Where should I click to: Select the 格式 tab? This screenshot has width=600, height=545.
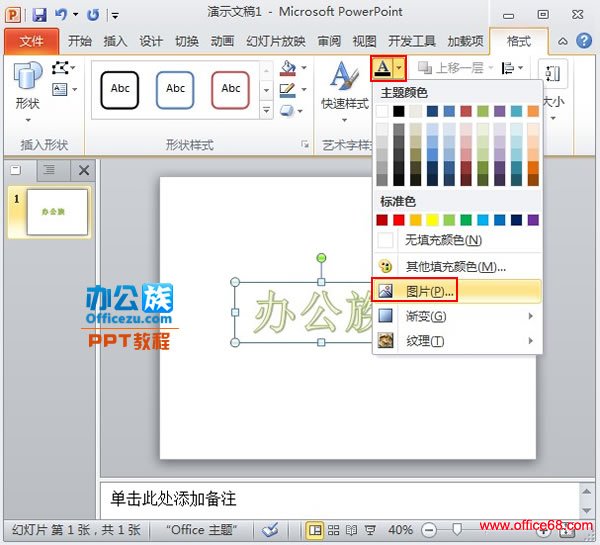pyautogui.click(x=518, y=41)
